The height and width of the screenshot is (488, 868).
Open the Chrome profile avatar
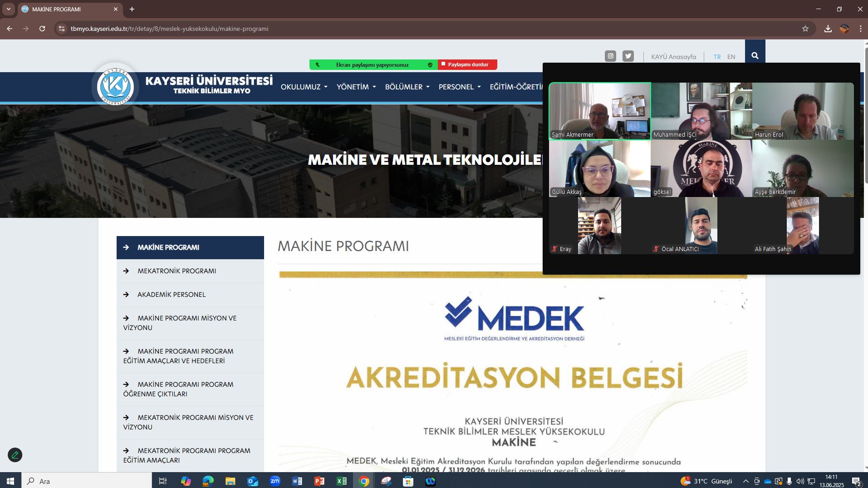(844, 29)
